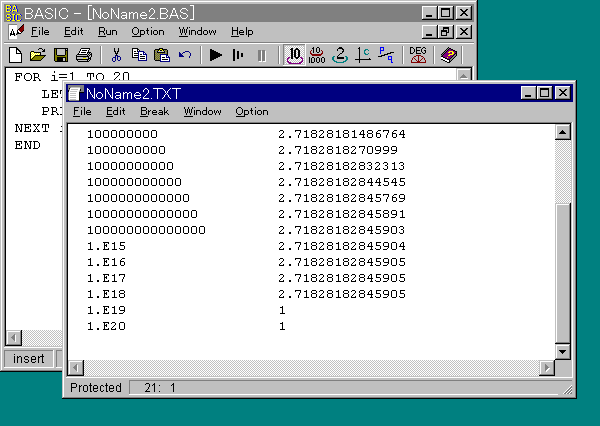Run the program with the play button

[216, 55]
